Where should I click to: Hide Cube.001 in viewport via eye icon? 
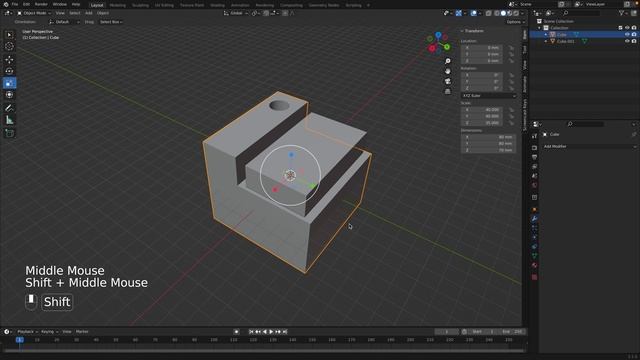click(627, 41)
